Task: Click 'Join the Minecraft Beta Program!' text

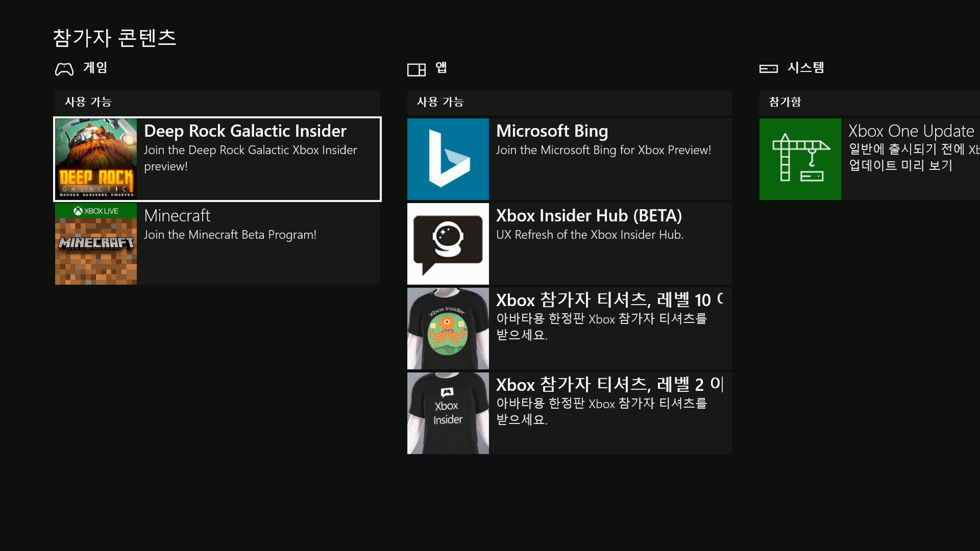Action: pyautogui.click(x=230, y=235)
